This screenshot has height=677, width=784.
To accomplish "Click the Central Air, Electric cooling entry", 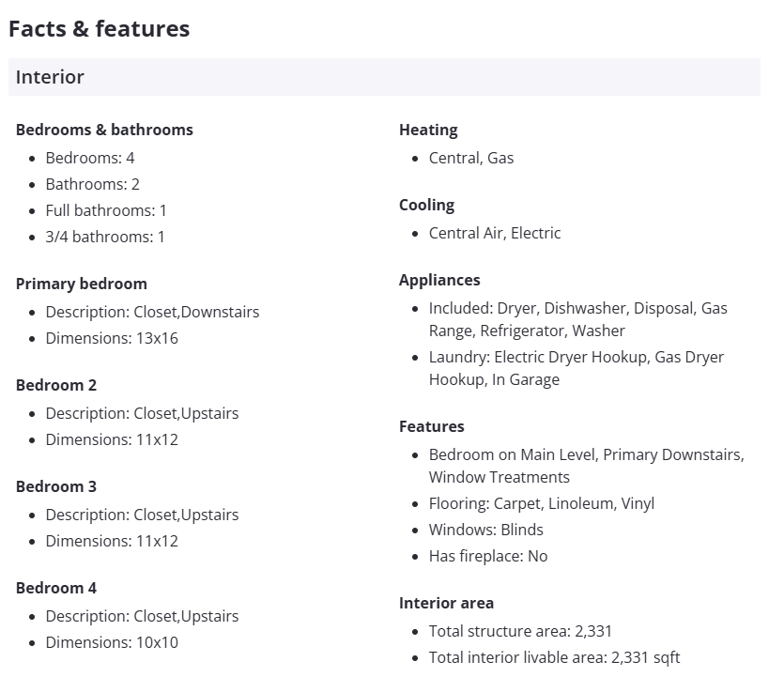I will point(495,233).
